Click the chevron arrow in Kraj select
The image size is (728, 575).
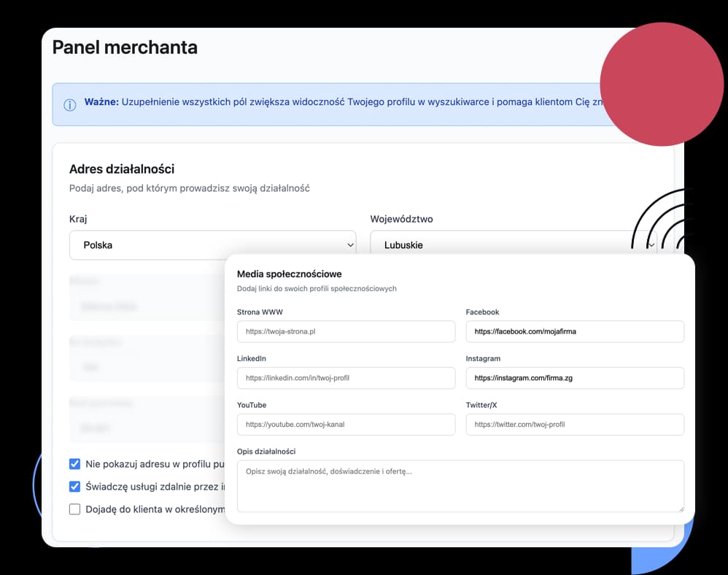click(351, 244)
